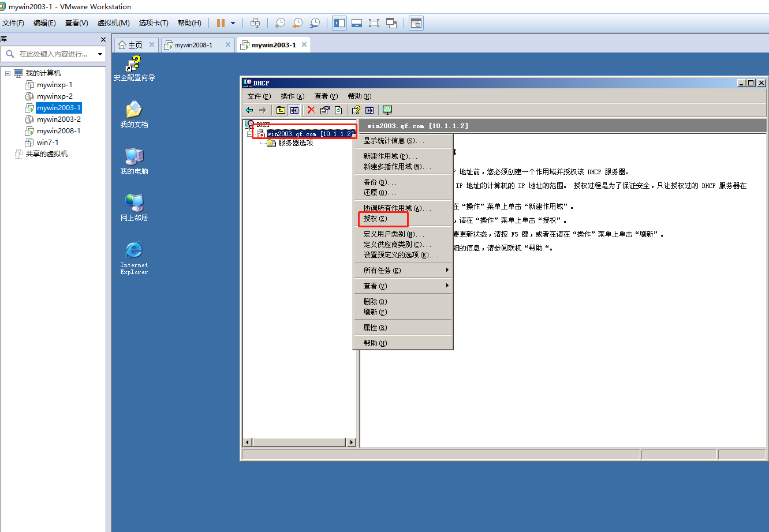Choose 协调所有作用域(A) from context menu

pyautogui.click(x=403, y=208)
